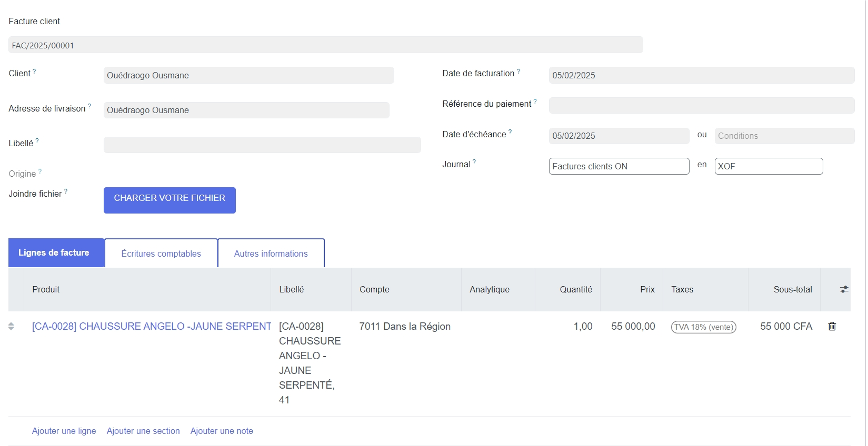Click the help mark next to Journal

point(474,162)
